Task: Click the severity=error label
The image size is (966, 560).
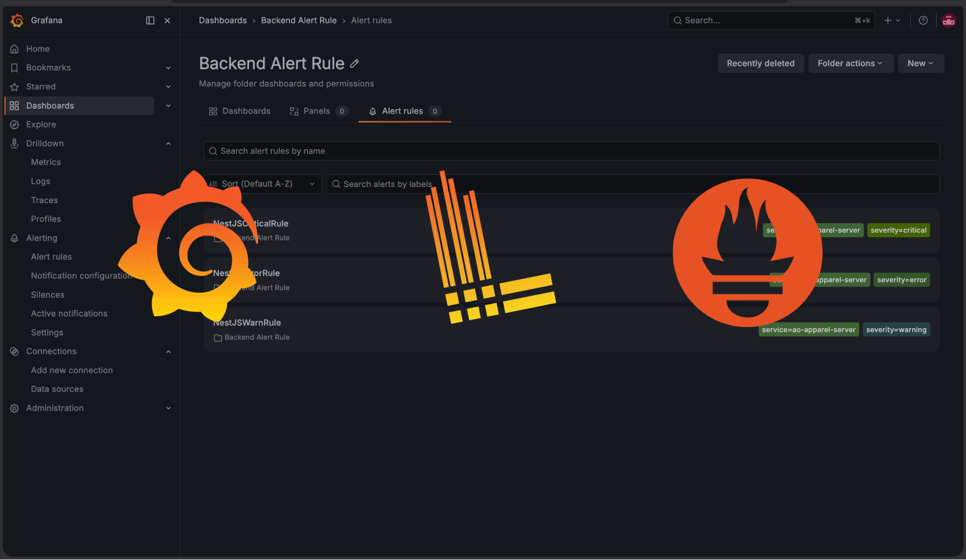Action: coord(902,280)
